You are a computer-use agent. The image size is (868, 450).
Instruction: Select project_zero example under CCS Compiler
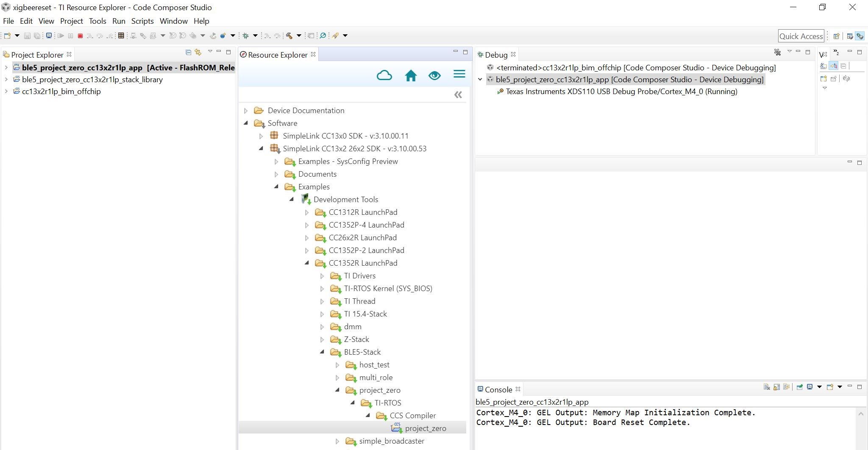pos(426,428)
